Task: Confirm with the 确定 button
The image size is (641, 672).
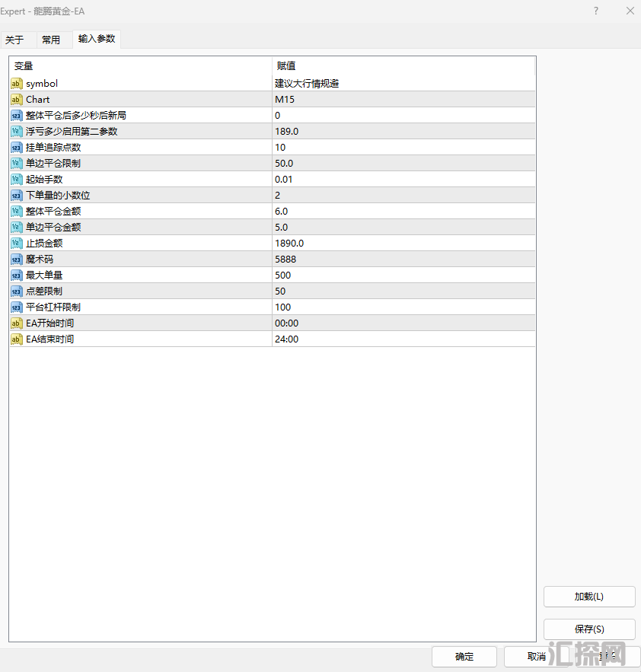Action: [x=464, y=657]
